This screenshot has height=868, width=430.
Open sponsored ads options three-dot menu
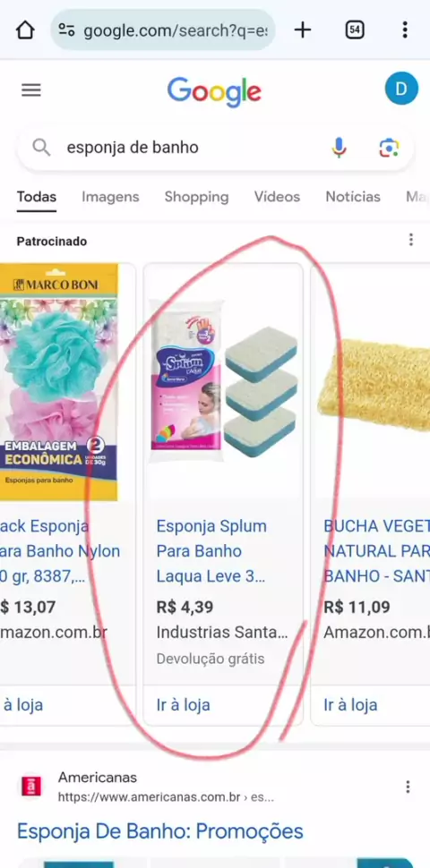(410, 240)
